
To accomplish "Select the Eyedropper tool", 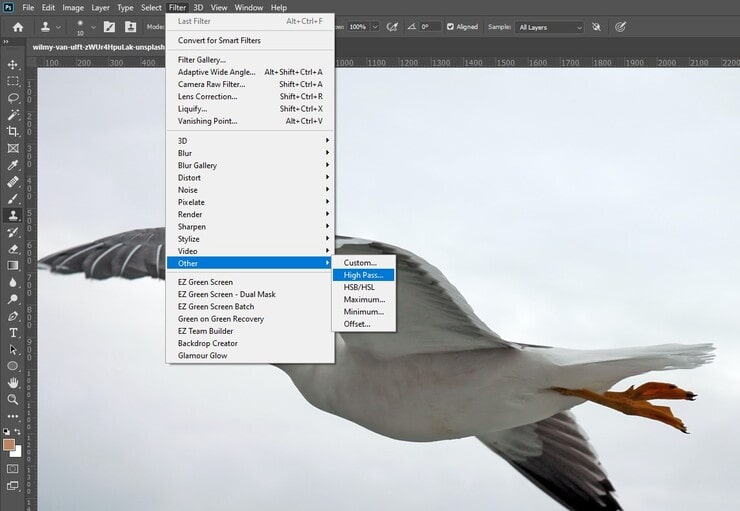I will point(13,165).
